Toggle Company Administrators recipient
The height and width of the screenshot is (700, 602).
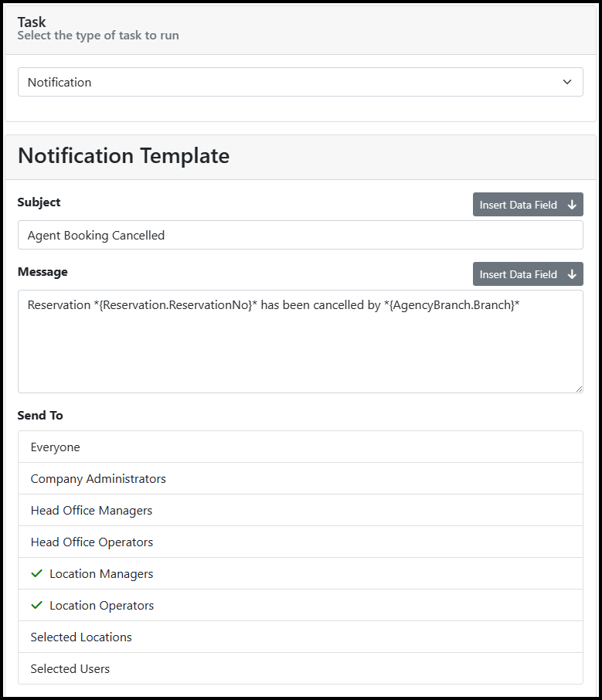300,478
